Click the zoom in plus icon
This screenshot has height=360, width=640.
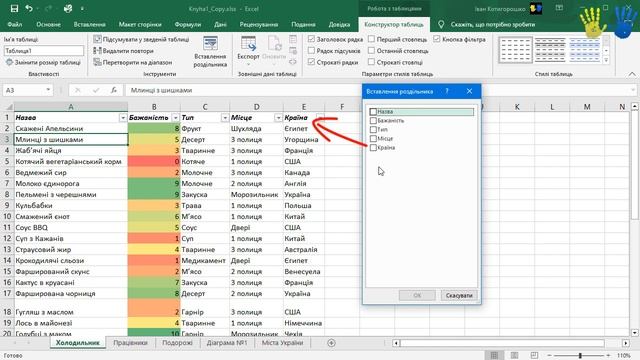[608, 356]
